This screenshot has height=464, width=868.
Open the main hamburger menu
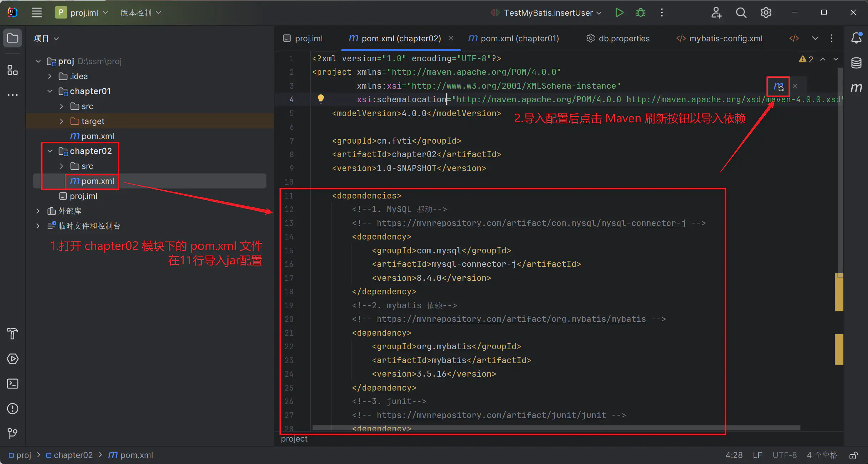37,13
